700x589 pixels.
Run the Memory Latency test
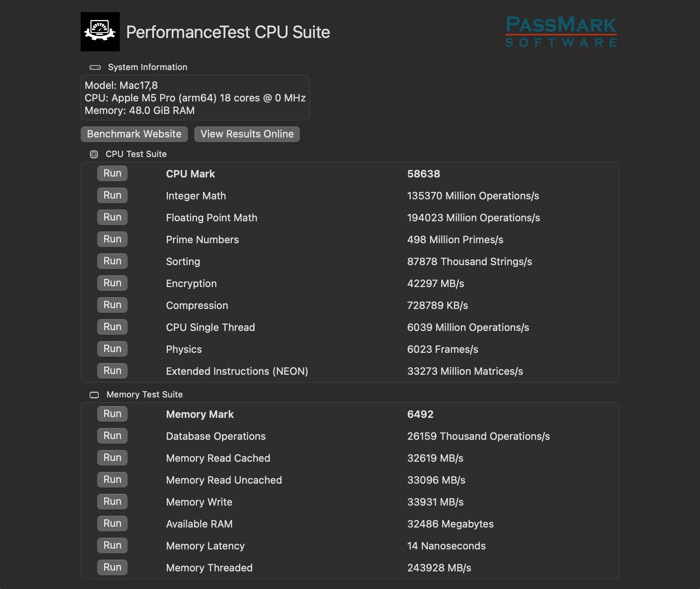point(112,545)
